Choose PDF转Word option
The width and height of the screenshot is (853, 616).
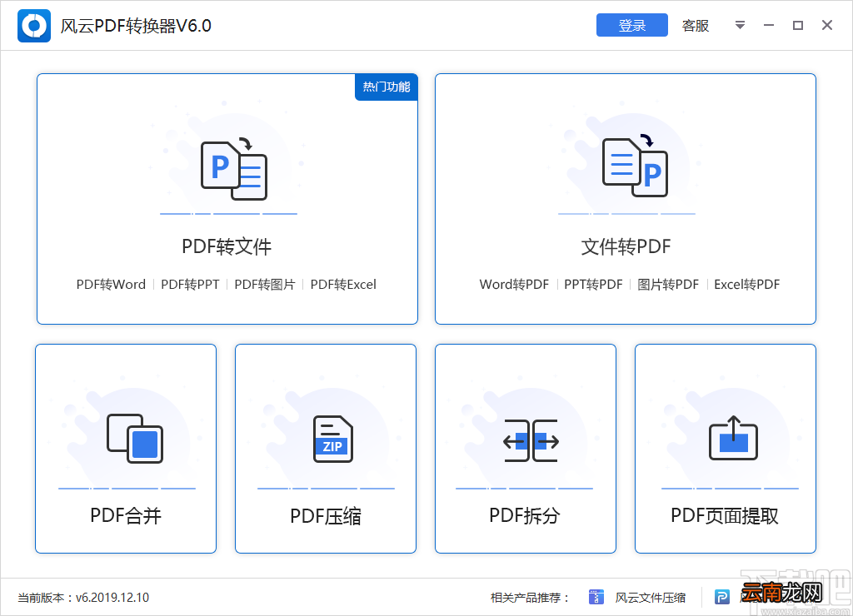[x=111, y=285]
